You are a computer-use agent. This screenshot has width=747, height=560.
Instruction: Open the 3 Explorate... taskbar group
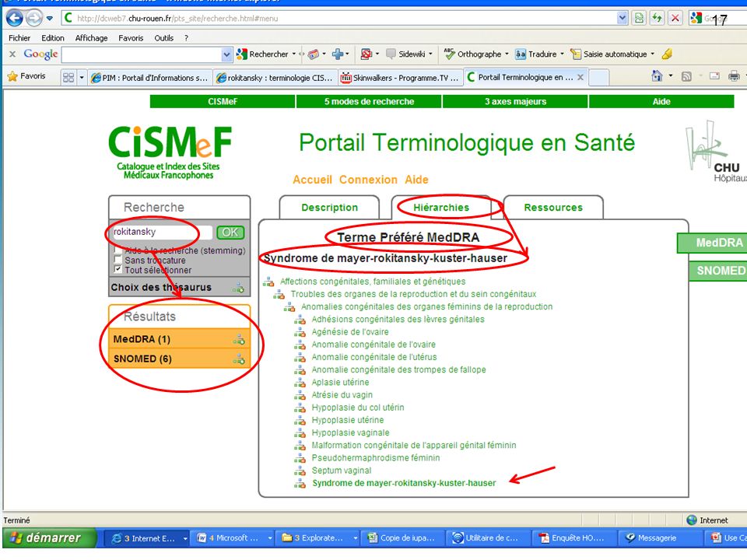point(319,538)
